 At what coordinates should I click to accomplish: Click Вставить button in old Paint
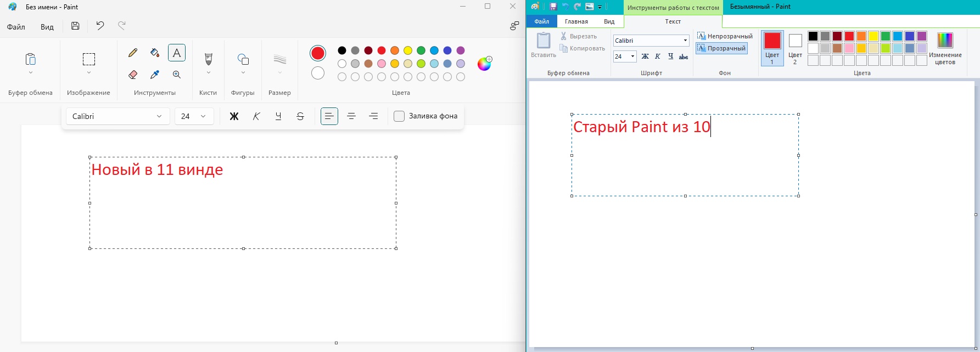[x=544, y=45]
